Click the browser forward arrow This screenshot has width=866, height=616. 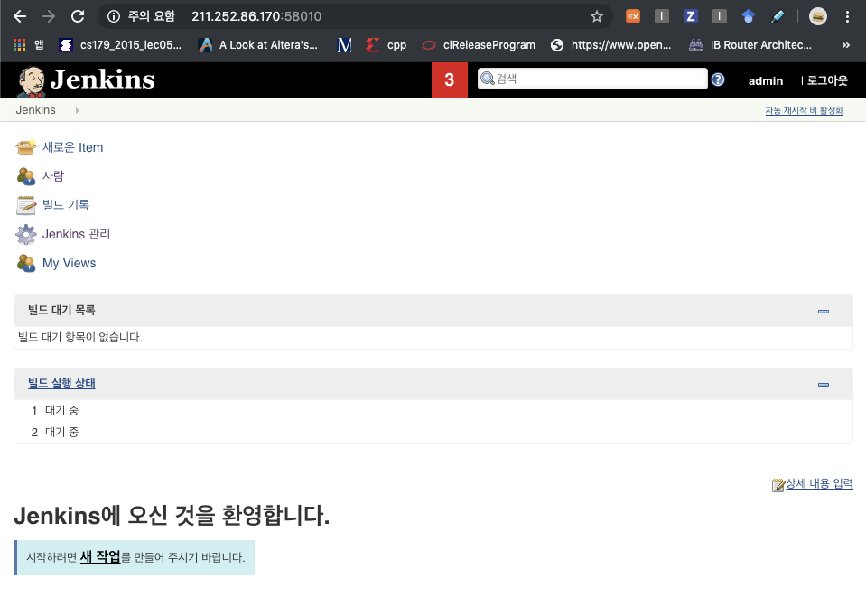(49, 16)
